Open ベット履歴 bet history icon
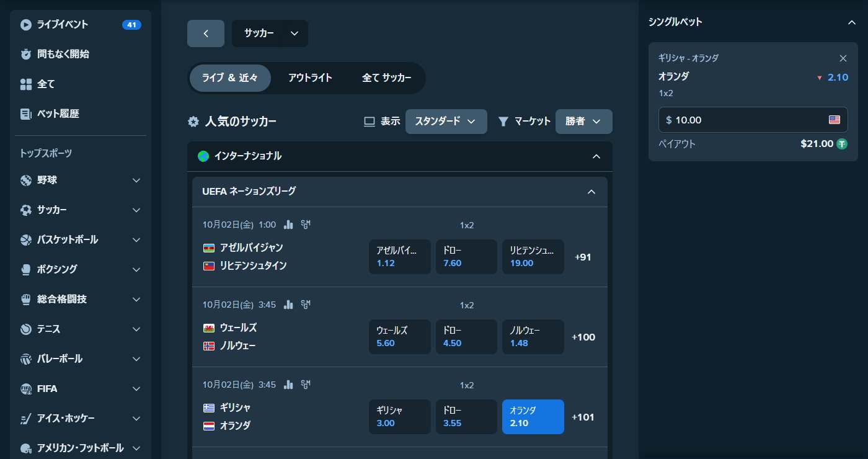 [x=25, y=114]
